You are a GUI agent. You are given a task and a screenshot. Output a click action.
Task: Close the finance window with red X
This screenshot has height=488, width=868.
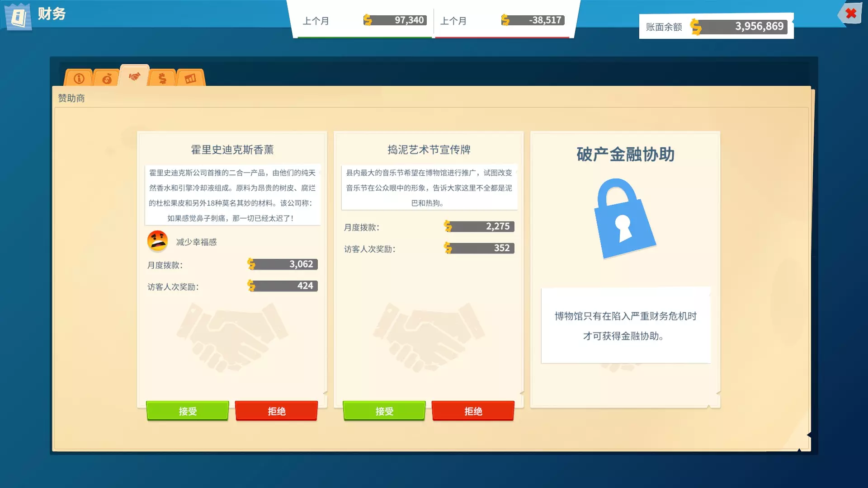tap(851, 14)
